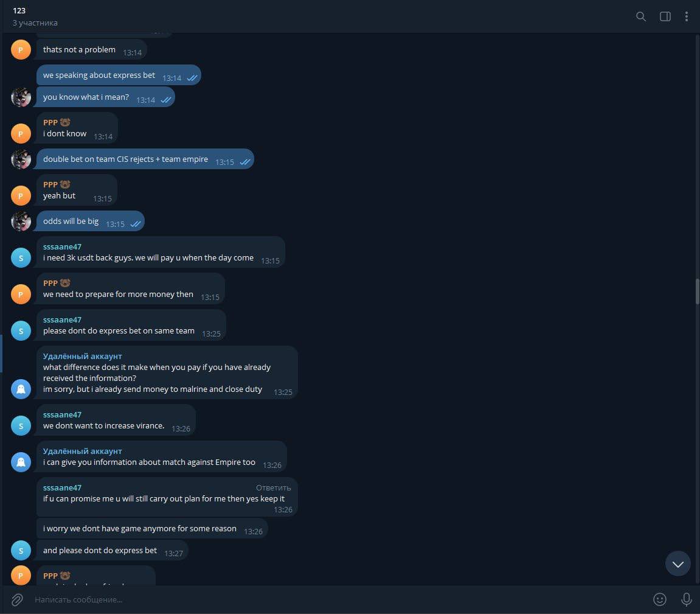Jump to latest messages arrow button
This screenshot has width=700, height=614.
coord(677,563)
